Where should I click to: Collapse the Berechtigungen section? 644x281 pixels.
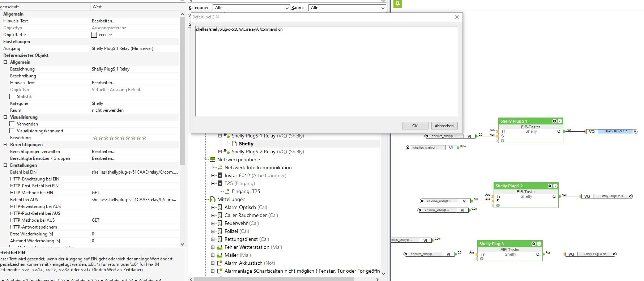click(x=5, y=145)
